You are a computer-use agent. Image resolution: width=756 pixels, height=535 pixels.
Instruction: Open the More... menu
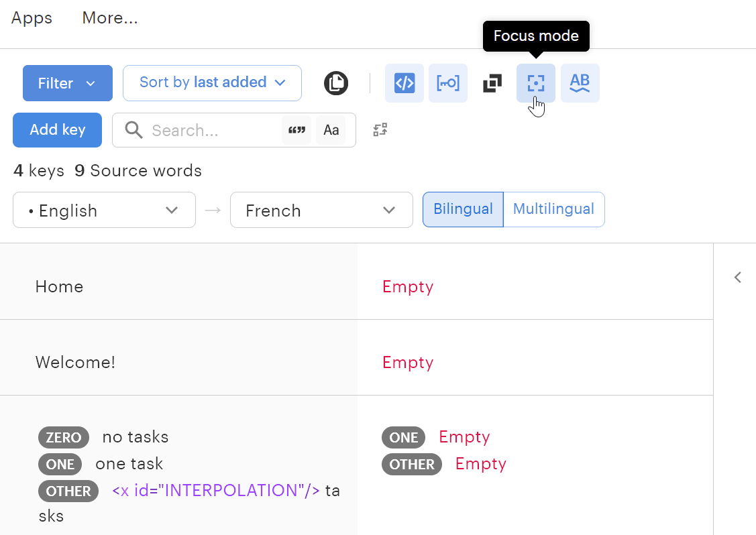coord(110,18)
